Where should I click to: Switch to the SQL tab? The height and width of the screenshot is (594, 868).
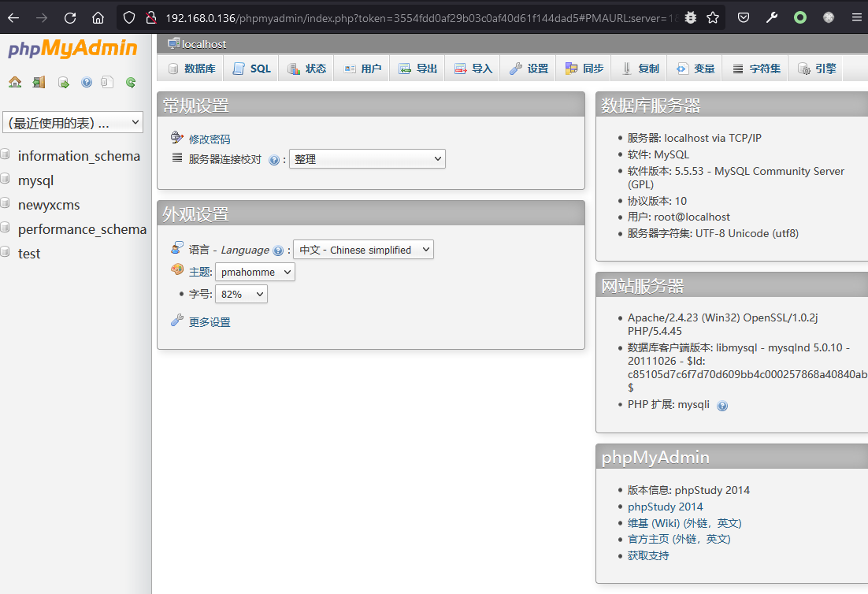click(x=251, y=69)
